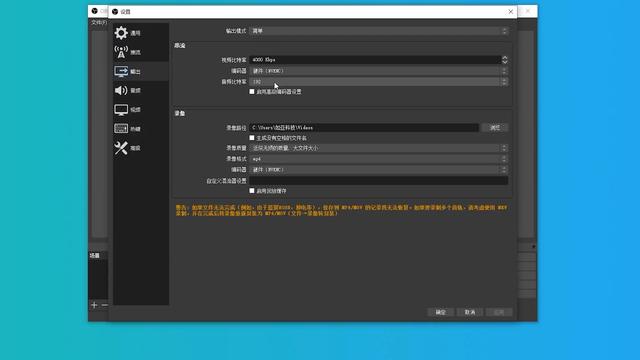Add a scene with the plus icon in the OBS main window
The width and height of the screenshot is (640, 360).
coord(94,305)
